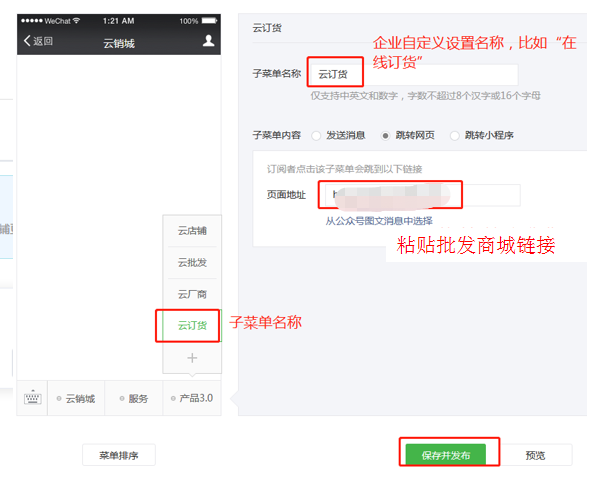Screen dimensions: 608x487
Task: Click the 云销城 title in phone header
Action: click(x=119, y=43)
